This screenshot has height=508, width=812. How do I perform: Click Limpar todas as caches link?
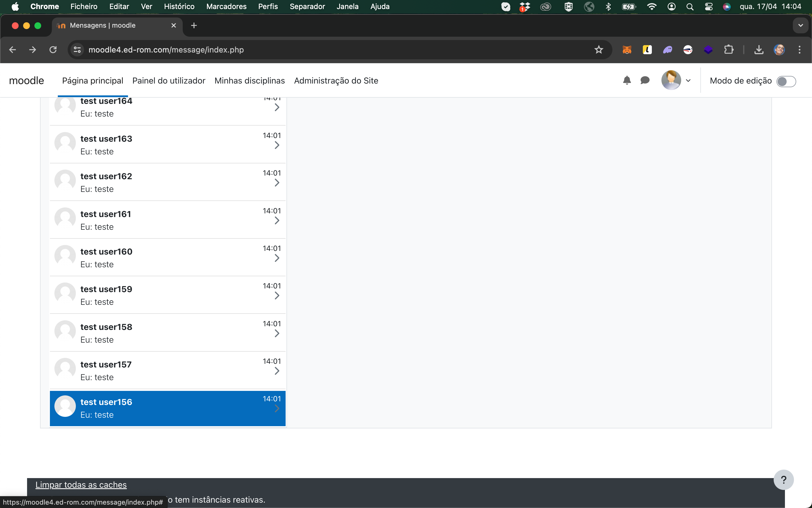point(81,485)
